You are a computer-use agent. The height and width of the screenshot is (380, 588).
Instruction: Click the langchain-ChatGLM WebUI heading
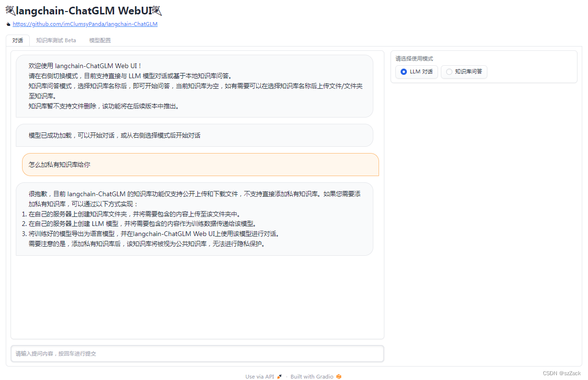pos(84,11)
